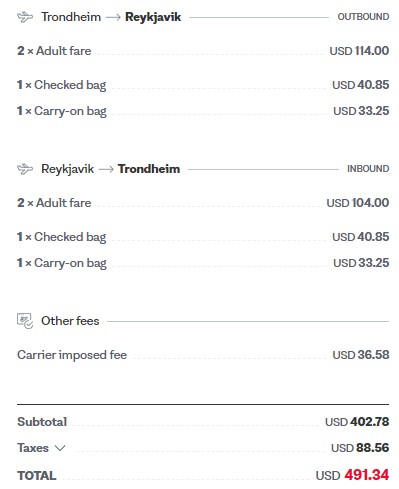
Task: Click the Reykjavik to Trondheim route heading
Action: [110, 169]
